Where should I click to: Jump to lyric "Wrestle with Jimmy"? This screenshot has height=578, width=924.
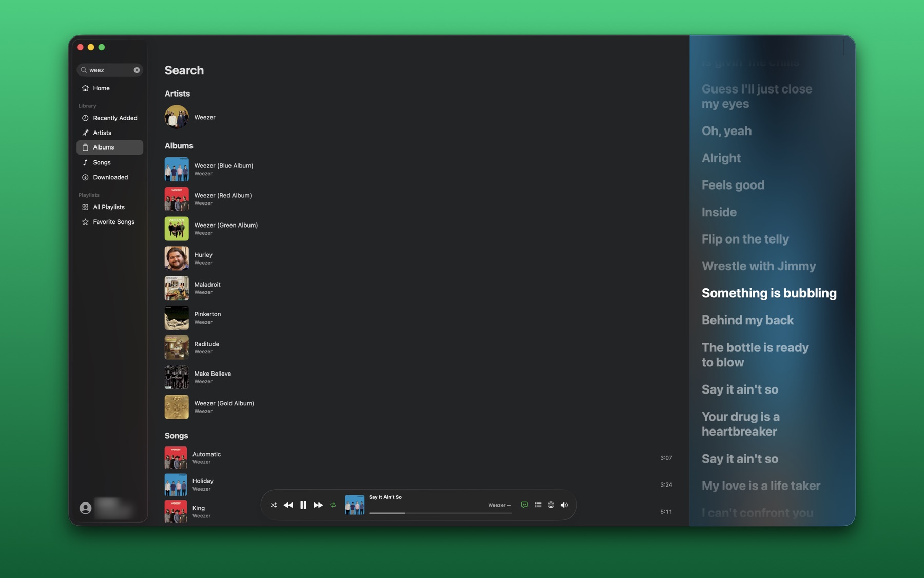tap(759, 266)
